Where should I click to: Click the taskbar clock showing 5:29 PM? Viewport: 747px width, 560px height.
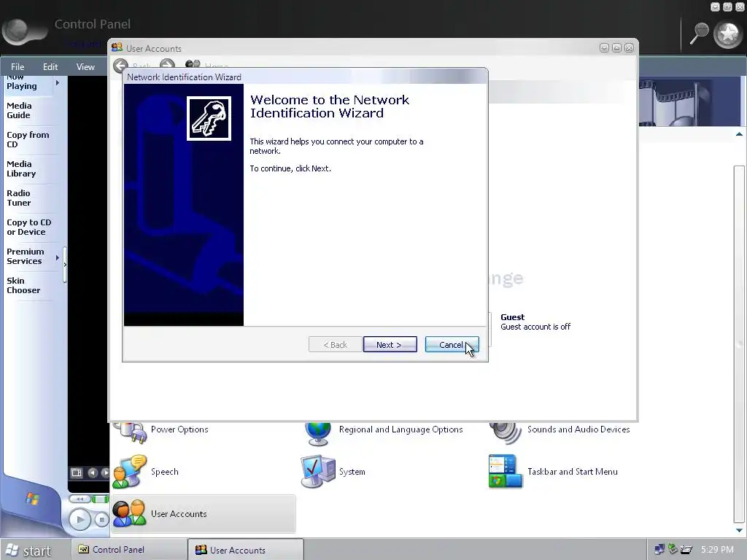(x=717, y=550)
